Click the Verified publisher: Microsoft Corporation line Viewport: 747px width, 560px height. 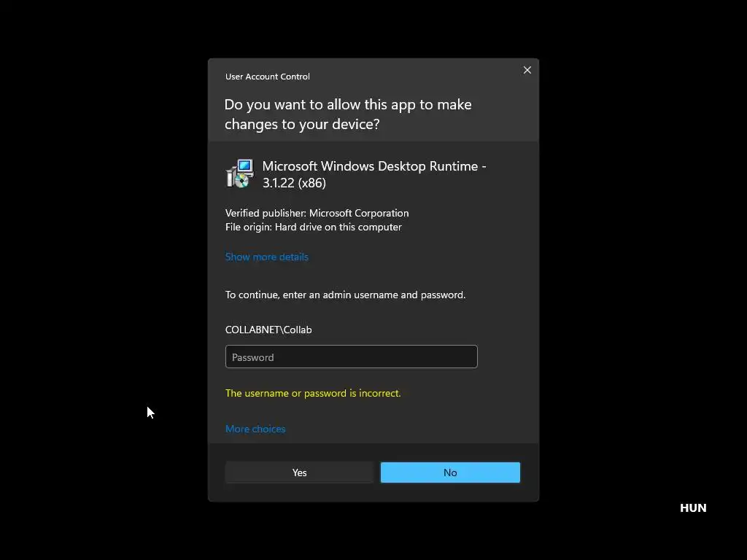click(317, 213)
